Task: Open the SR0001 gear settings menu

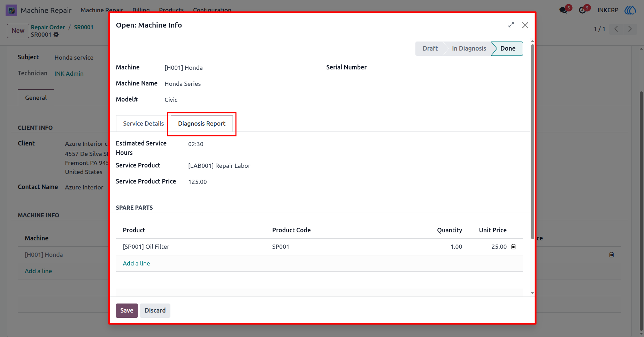Action: [x=56, y=35]
